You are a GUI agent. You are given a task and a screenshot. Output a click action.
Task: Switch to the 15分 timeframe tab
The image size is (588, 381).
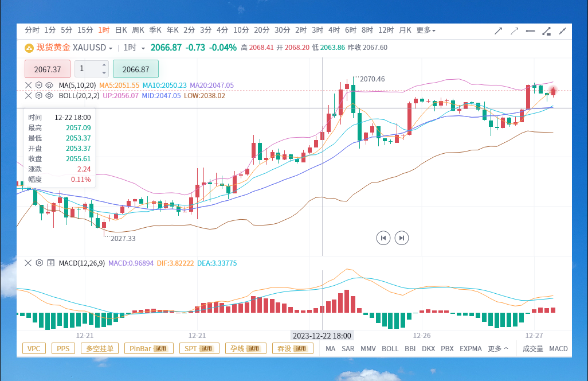pyautogui.click(x=85, y=30)
